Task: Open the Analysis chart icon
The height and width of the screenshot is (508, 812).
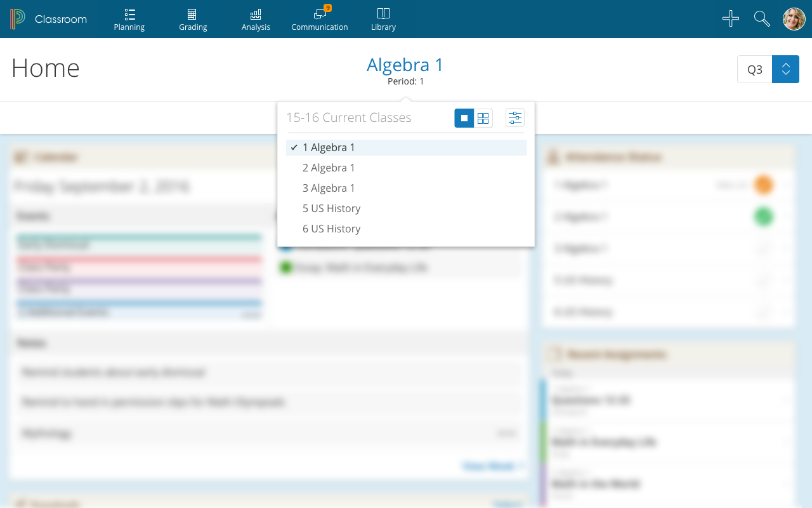Action: [x=256, y=14]
